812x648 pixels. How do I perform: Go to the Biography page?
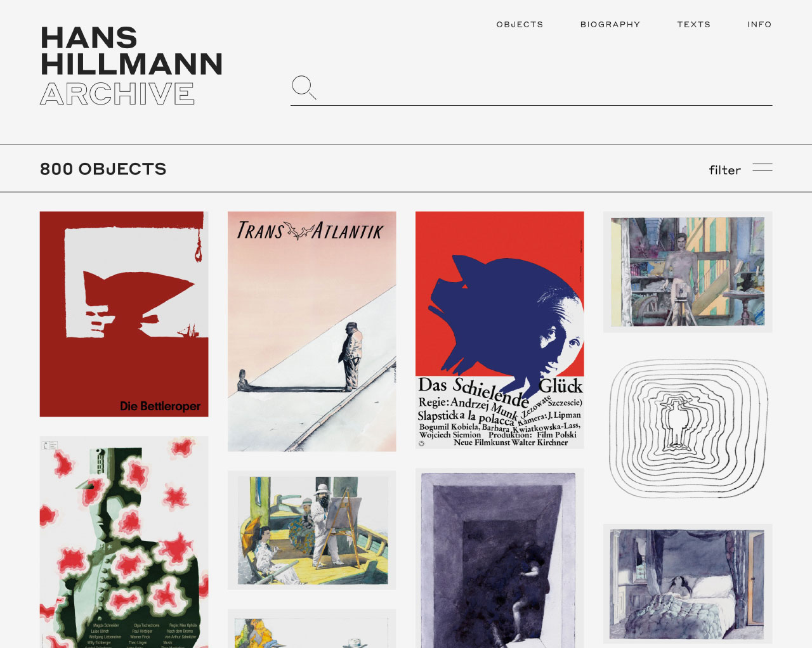tap(610, 24)
